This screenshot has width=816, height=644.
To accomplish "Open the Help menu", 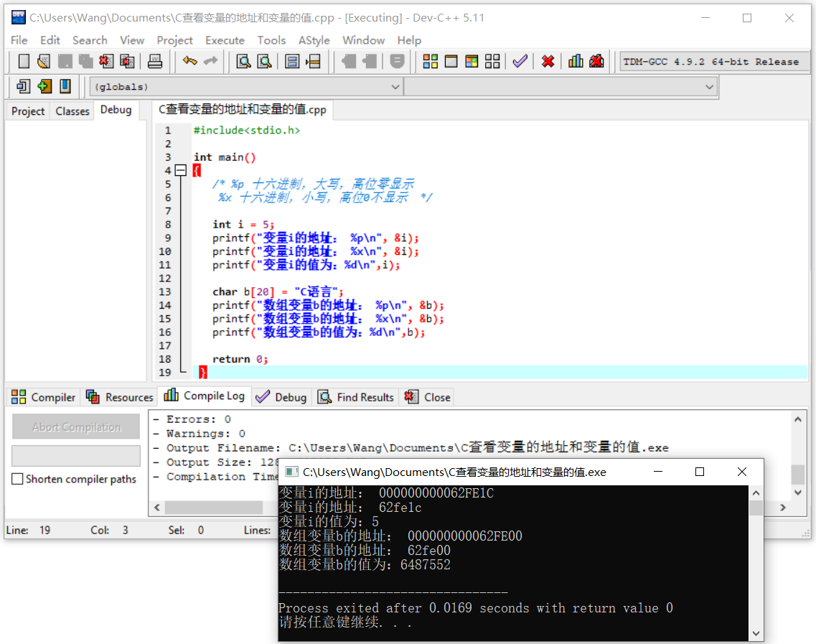I will (409, 40).
